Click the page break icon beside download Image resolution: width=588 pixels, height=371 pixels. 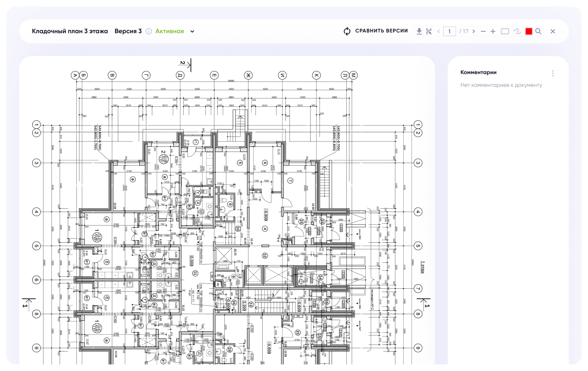[x=429, y=31]
